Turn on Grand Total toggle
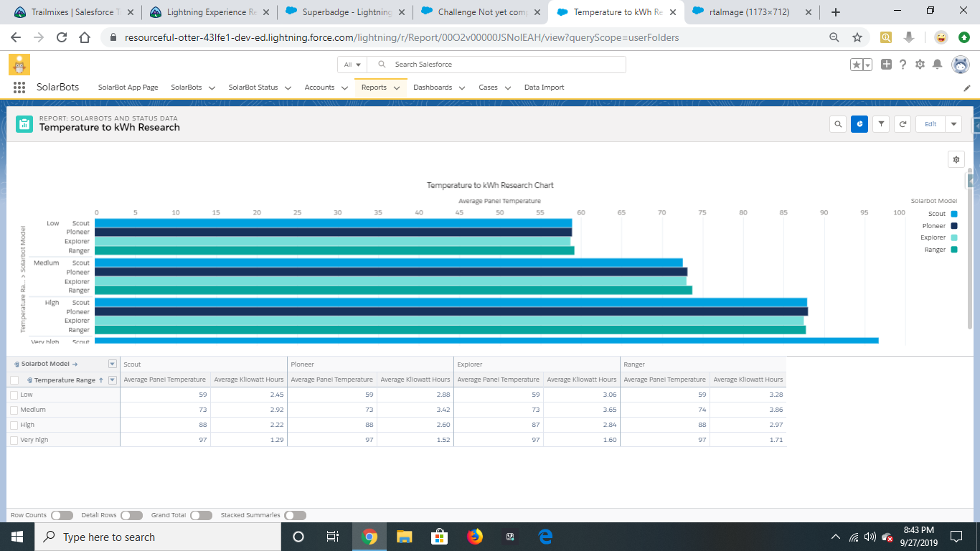980x551 pixels. [201, 515]
